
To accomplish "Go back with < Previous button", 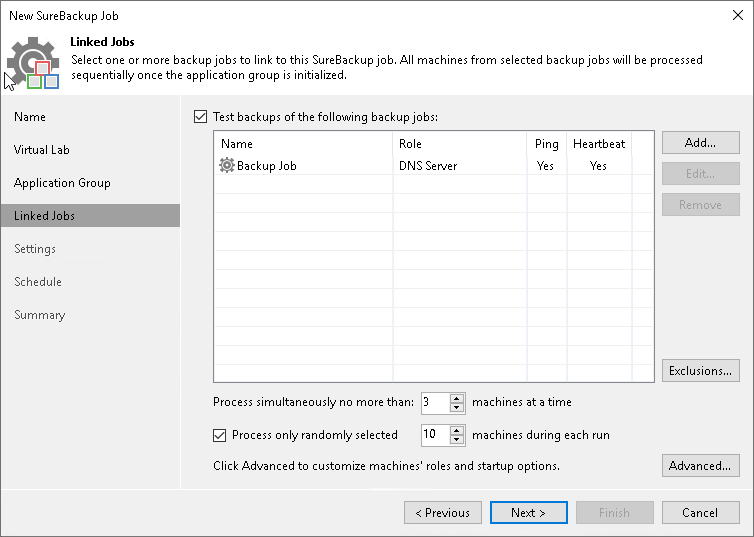I will [443, 513].
